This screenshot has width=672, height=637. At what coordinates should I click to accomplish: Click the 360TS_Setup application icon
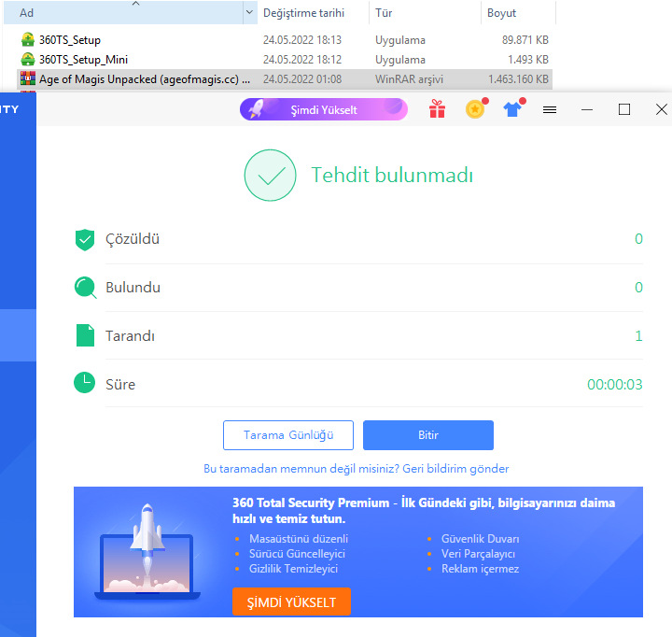point(27,39)
